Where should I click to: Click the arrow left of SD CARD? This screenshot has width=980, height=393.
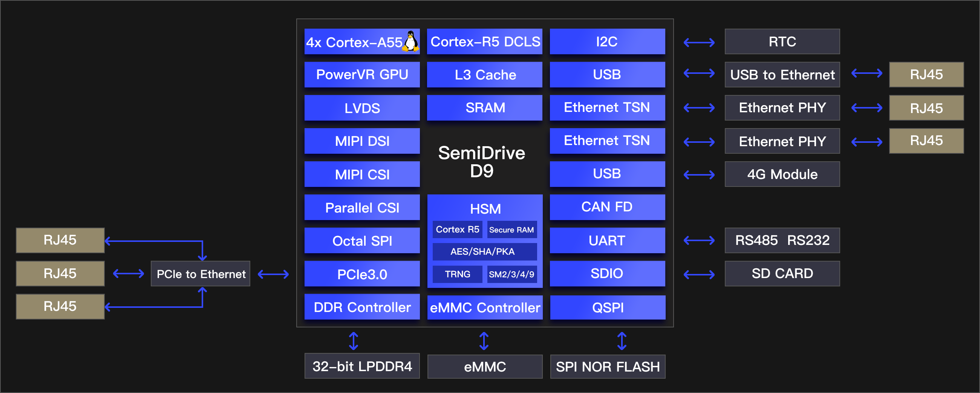click(699, 274)
